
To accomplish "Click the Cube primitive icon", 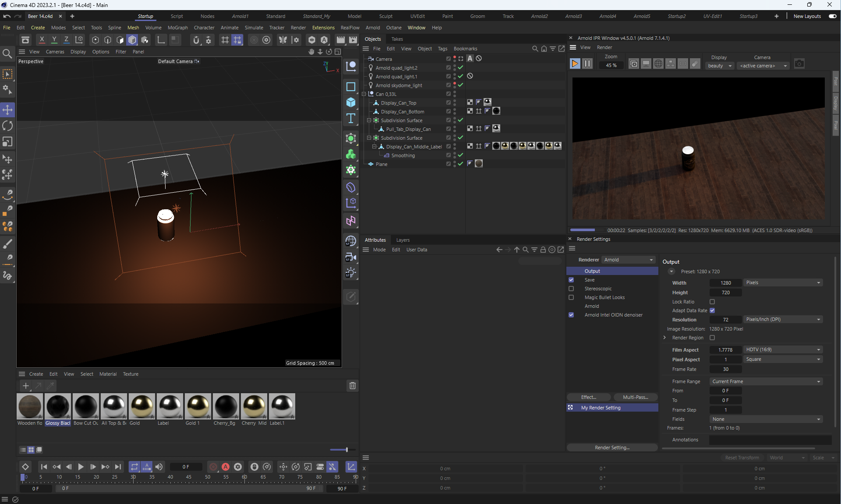I will pos(351,102).
